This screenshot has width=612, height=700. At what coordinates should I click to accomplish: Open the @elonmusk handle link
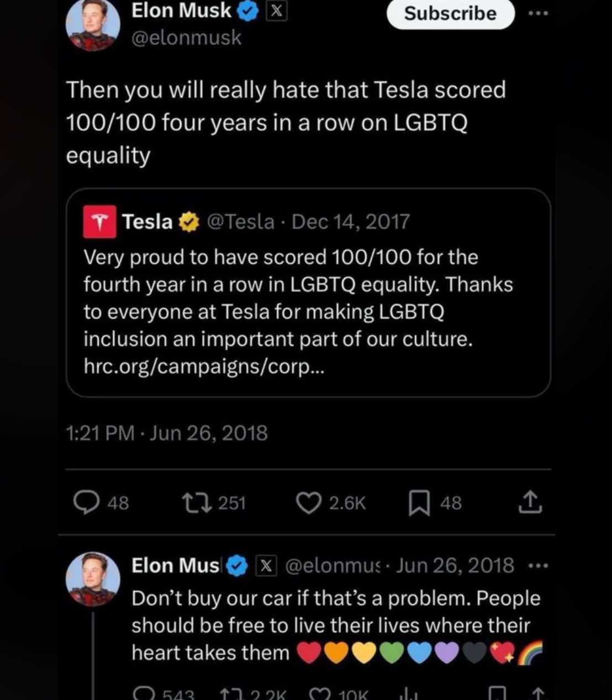point(186,38)
